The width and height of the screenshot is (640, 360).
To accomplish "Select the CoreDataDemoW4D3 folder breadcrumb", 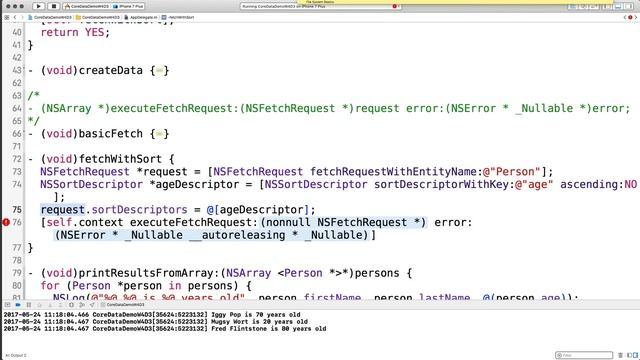I will coord(98,18).
